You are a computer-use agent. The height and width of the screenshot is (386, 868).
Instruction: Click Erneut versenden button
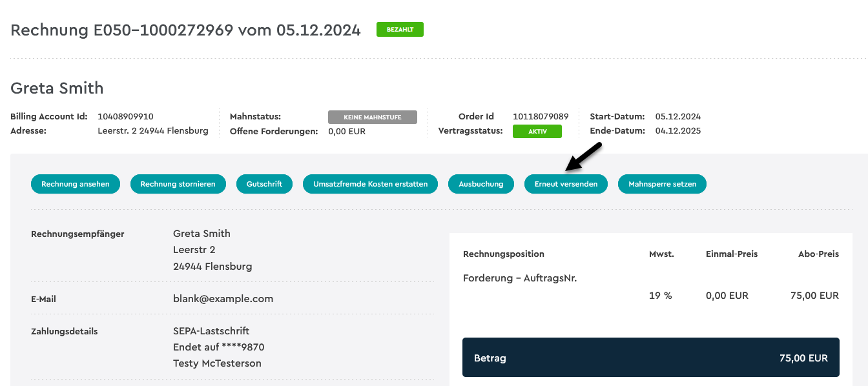pos(566,184)
